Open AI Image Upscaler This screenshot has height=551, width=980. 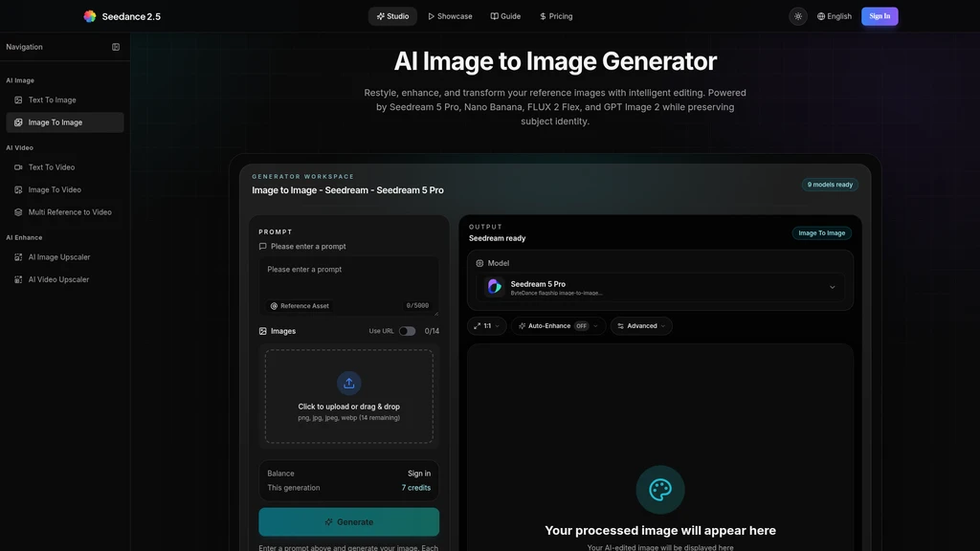pos(65,257)
